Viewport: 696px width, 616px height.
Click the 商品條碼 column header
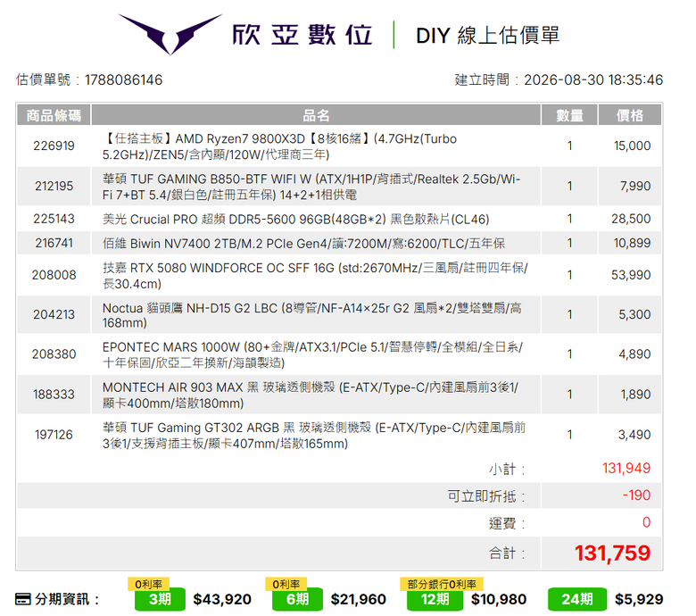tap(54, 115)
